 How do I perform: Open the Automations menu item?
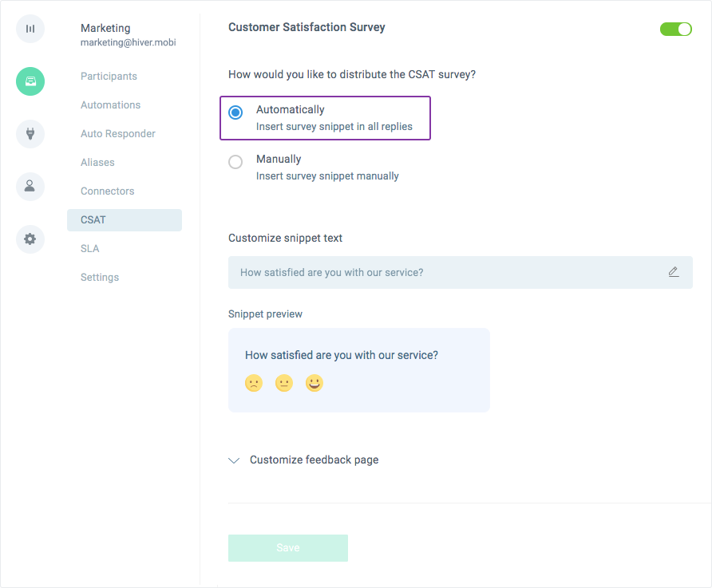[111, 105]
